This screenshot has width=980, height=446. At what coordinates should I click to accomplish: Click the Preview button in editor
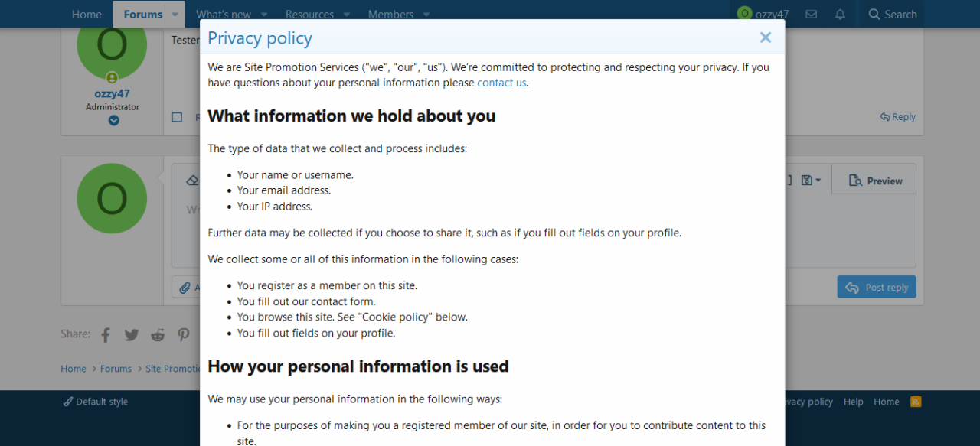click(875, 181)
